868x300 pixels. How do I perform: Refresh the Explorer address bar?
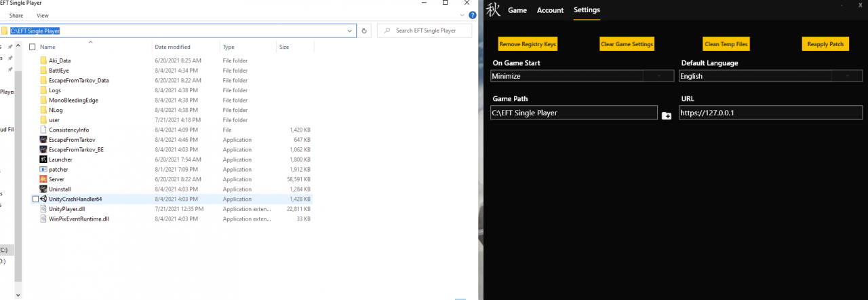click(x=365, y=31)
